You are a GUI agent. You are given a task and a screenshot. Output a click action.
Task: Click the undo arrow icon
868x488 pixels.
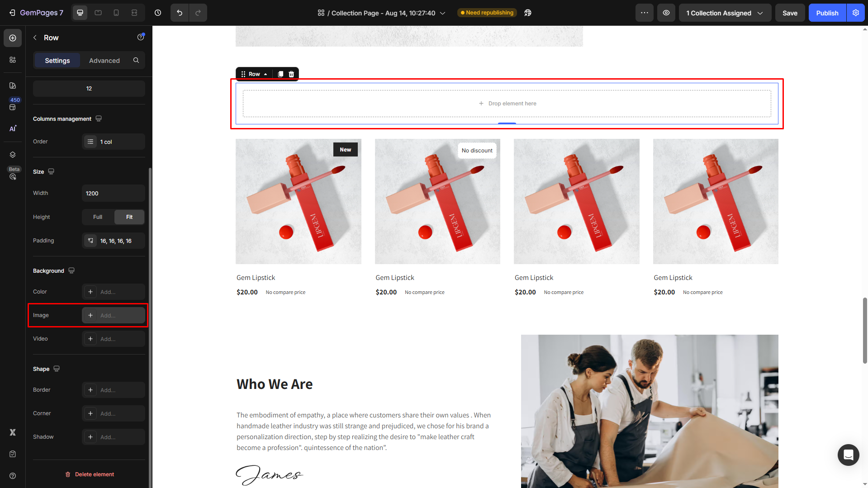[180, 13]
